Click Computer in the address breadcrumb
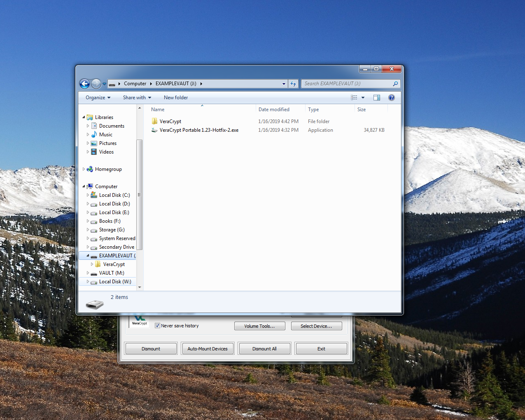 pos(135,84)
